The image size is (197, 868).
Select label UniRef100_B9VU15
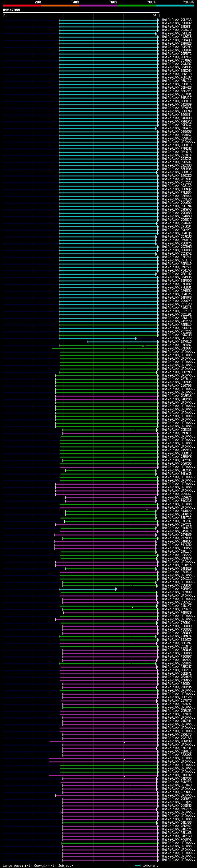177,342
